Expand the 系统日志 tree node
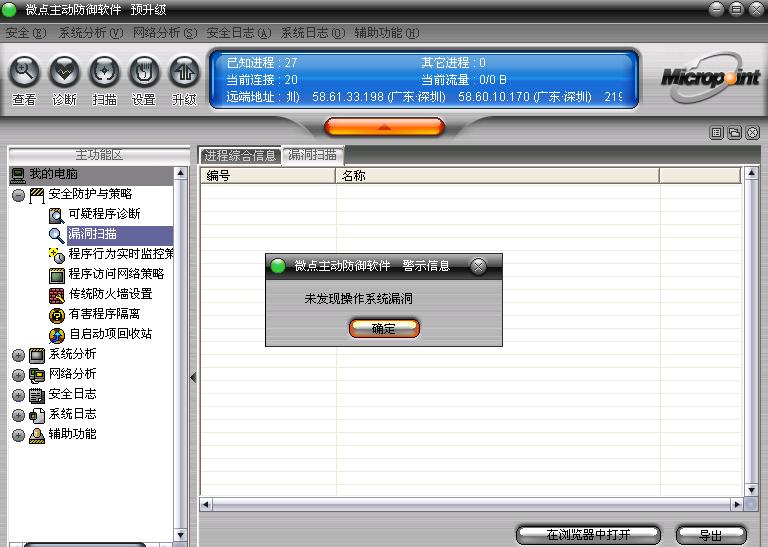The width and height of the screenshot is (768, 547). (18, 416)
